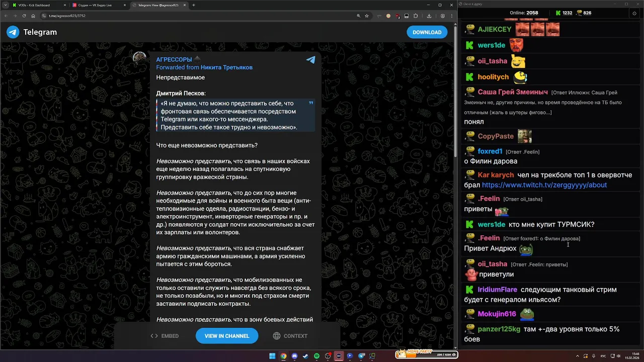
Task: Click the Telegram page vertical scrollbar
Action: [455, 90]
